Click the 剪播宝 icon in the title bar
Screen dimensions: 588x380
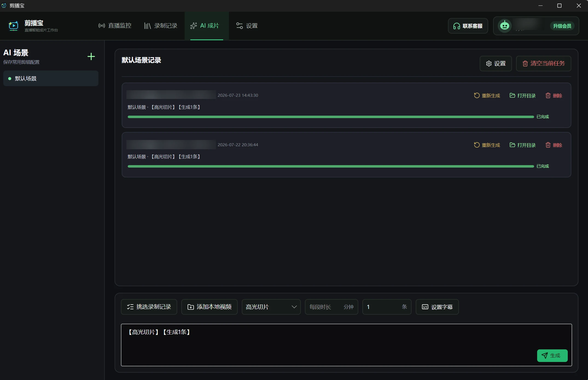(4, 5)
